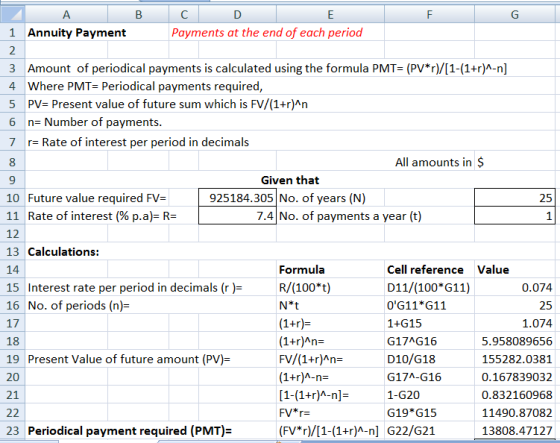Click the '(1+r)=' formula cell
Image resolution: width=560 pixels, height=443 pixels.
click(330, 323)
